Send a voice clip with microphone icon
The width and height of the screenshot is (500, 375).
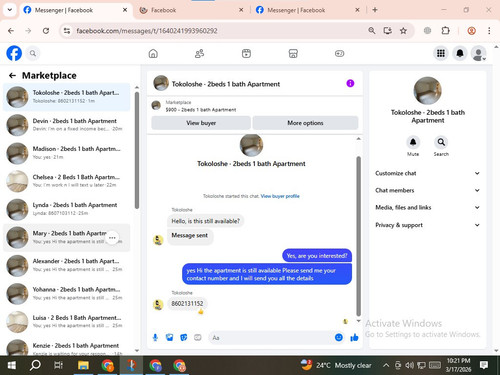(155, 338)
